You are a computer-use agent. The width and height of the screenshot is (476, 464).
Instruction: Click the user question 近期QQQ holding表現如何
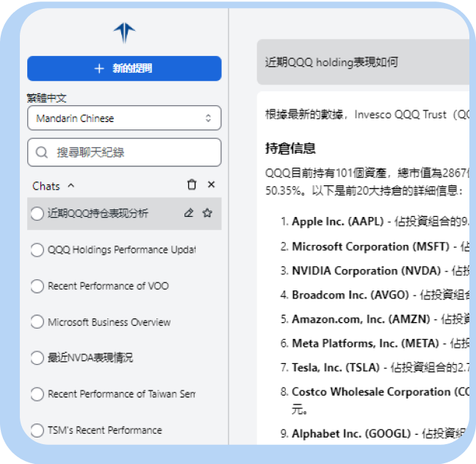[x=331, y=63]
